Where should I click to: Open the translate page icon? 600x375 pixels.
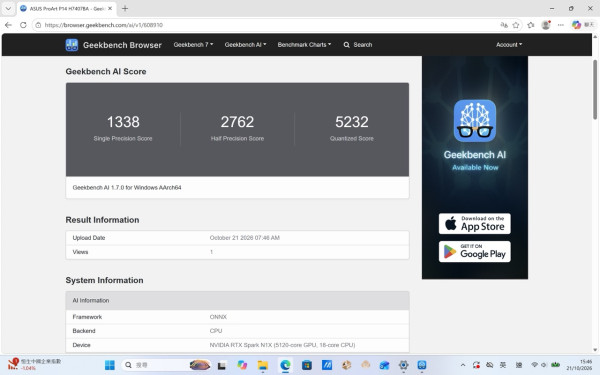click(504, 25)
